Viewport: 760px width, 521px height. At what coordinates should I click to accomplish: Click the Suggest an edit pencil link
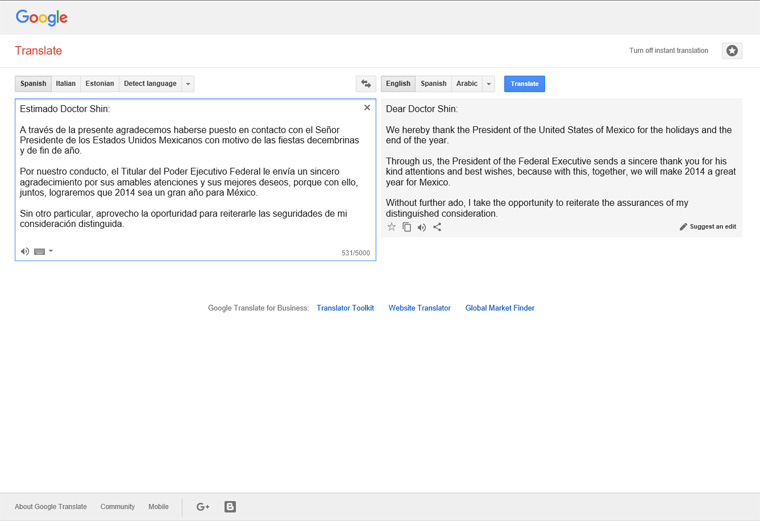pyautogui.click(x=708, y=226)
